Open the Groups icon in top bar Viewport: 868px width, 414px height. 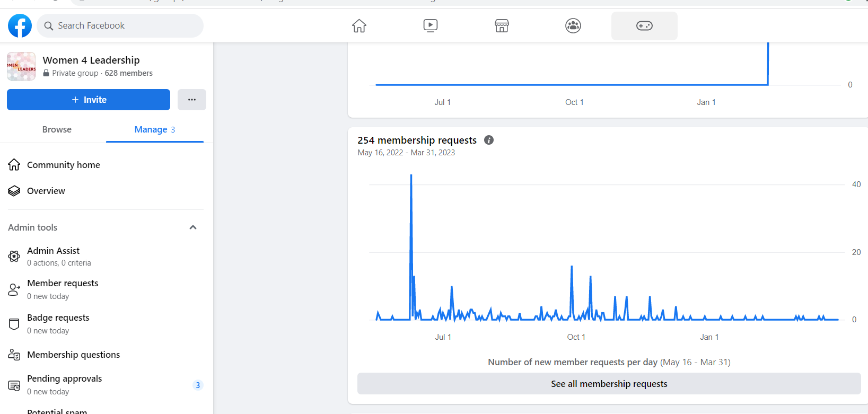point(573,25)
